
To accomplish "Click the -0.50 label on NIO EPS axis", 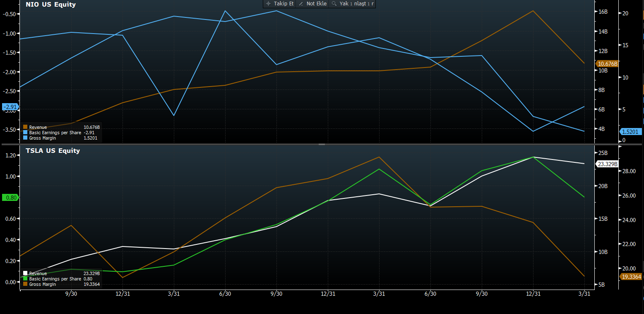I will [x=9, y=14].
